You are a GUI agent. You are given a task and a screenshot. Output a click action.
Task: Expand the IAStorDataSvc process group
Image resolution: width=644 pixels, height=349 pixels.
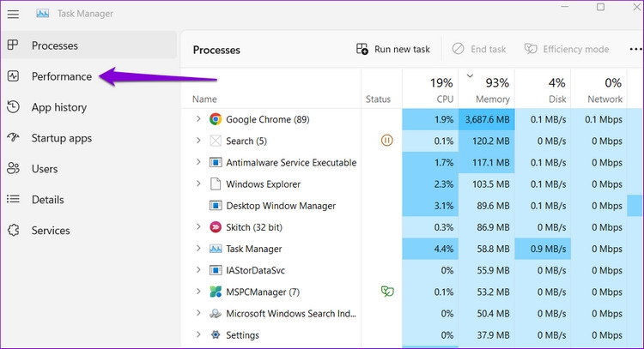coord(198,270)
